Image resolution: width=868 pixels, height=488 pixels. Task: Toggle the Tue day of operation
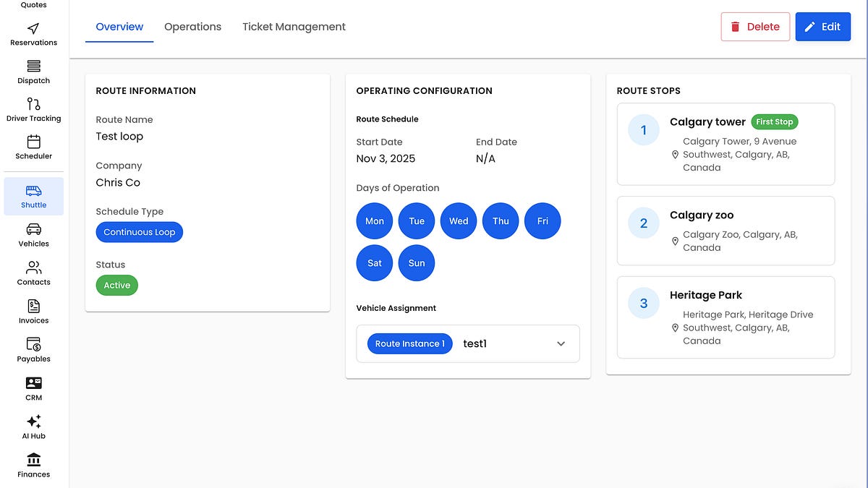pyautogui.click(x=417, y=221)
